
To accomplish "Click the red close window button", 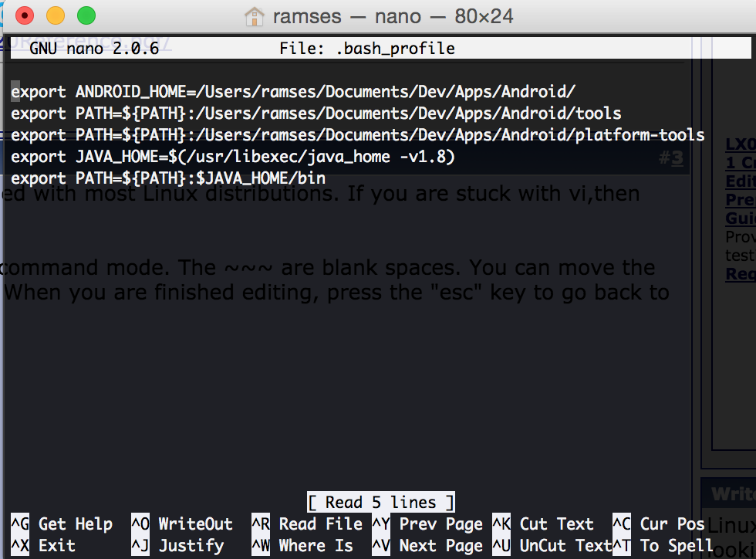I will point(25,15).
